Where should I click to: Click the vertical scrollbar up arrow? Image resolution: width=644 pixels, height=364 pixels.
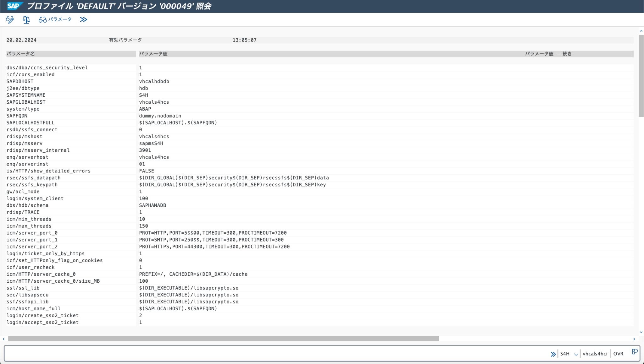(x=641, y=31)
